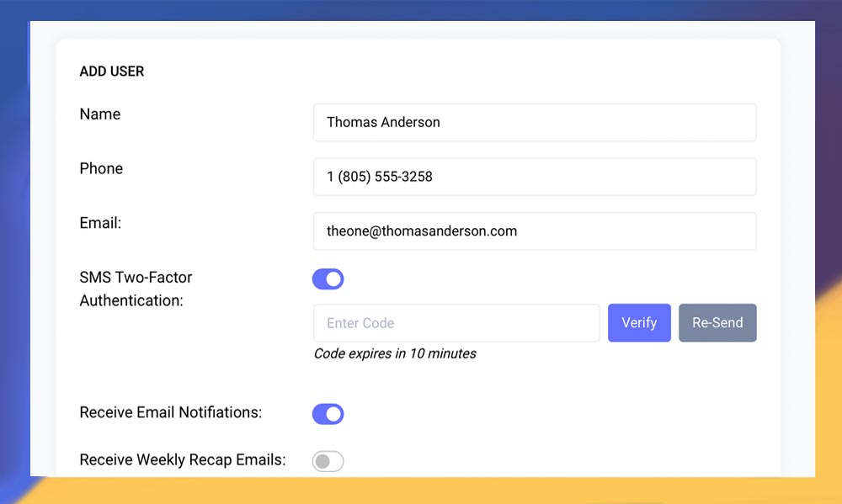Click the blue background above the form

[421, 10]
